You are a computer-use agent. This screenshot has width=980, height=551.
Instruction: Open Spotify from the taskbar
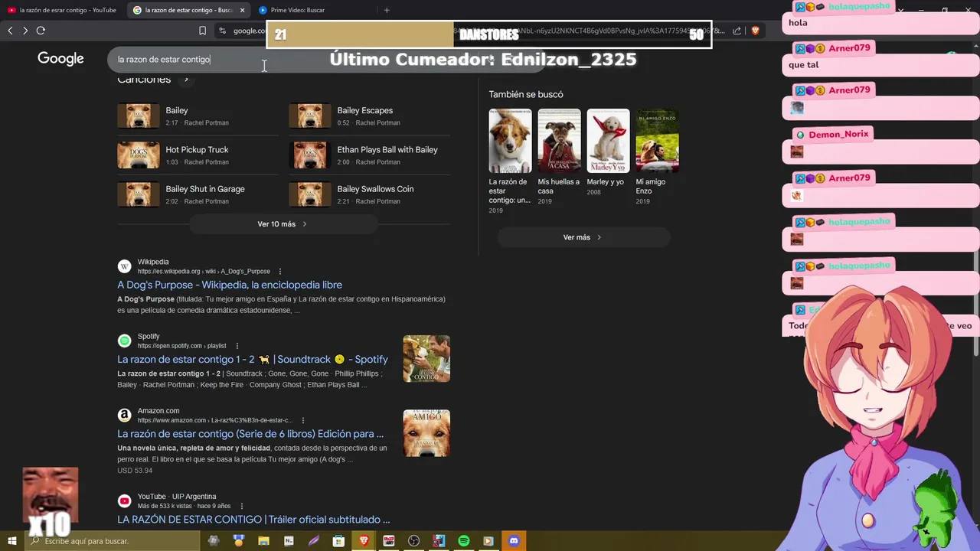click(x=463, y=541)
